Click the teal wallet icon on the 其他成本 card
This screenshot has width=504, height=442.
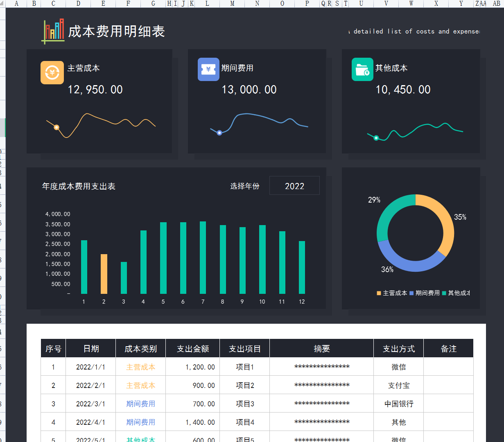pos(362,70)
